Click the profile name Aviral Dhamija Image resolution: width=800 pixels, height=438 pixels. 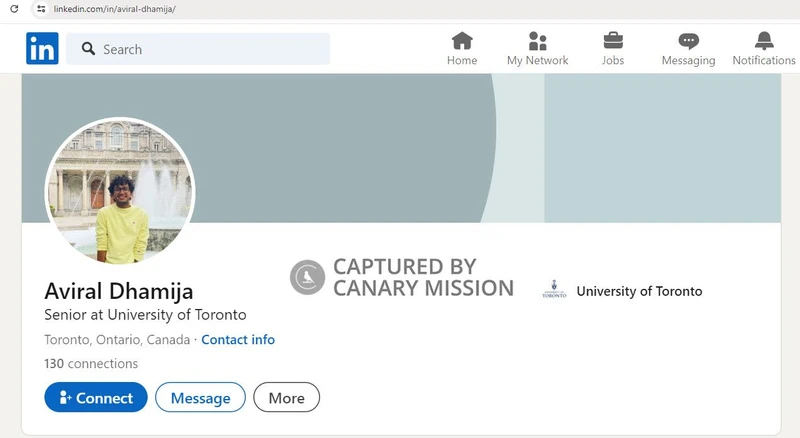[119, 291]
